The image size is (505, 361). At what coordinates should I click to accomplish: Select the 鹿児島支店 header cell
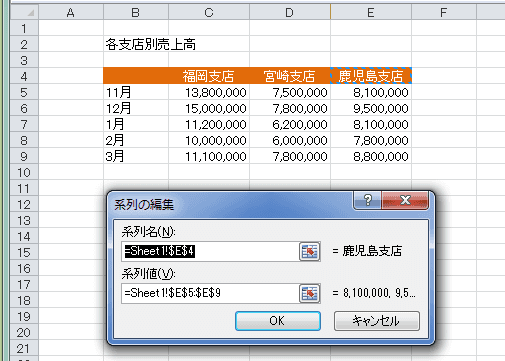click(371, 76)
